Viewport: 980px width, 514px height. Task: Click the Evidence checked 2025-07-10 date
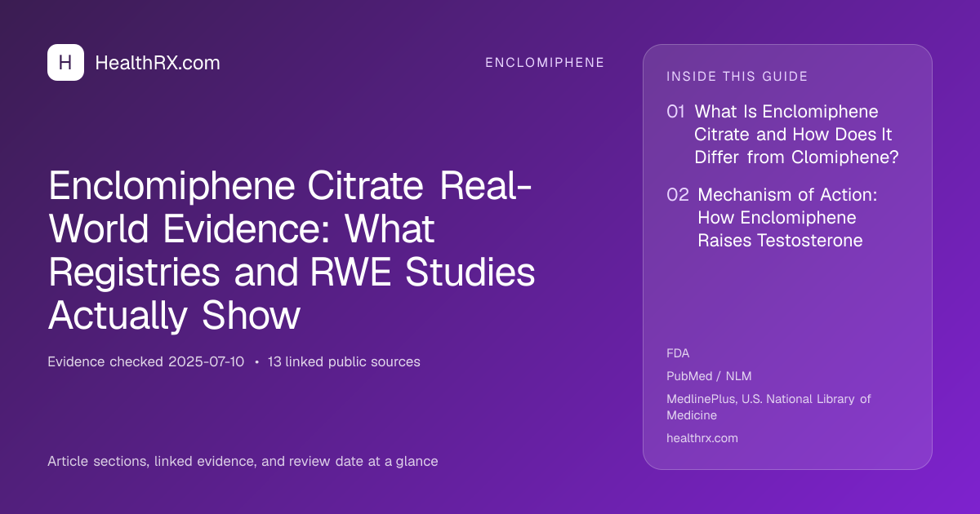coord(145,361)
